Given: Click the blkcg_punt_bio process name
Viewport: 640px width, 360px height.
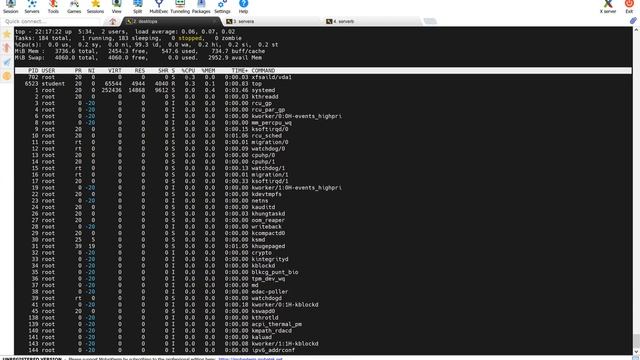Looking at the screenshot, I should pos(275,272).
